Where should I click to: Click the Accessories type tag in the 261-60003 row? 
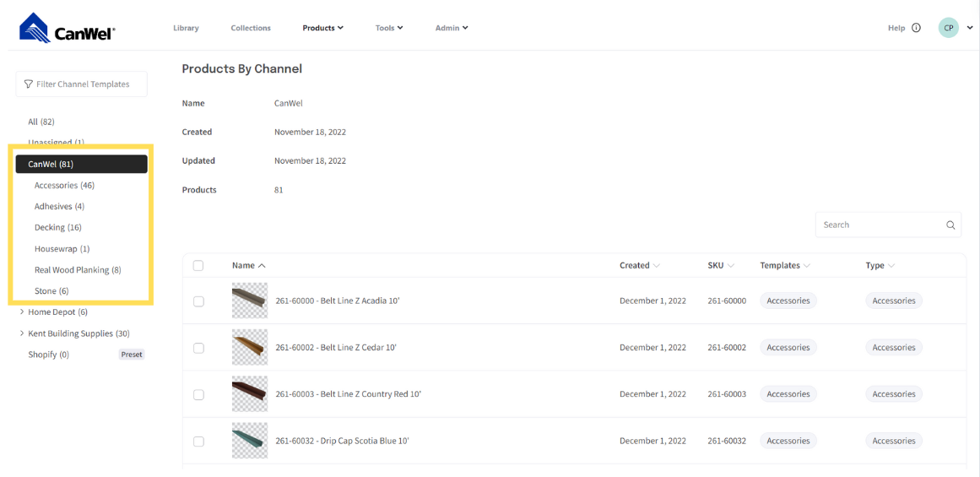[x=894, y=394]
